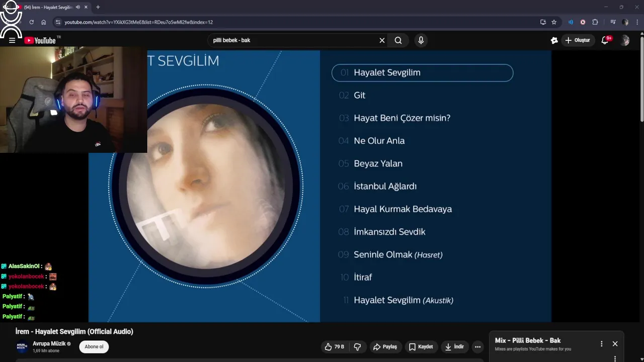This screenshot has height=362, width=644.
Task: View site information icon in address bar
Action: 58,22
